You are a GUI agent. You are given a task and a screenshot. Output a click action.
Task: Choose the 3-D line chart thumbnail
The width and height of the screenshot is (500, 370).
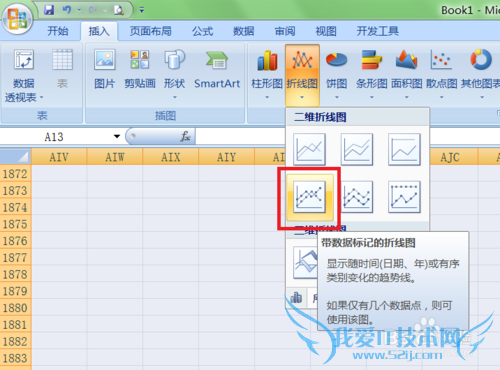tap(305, 263)
